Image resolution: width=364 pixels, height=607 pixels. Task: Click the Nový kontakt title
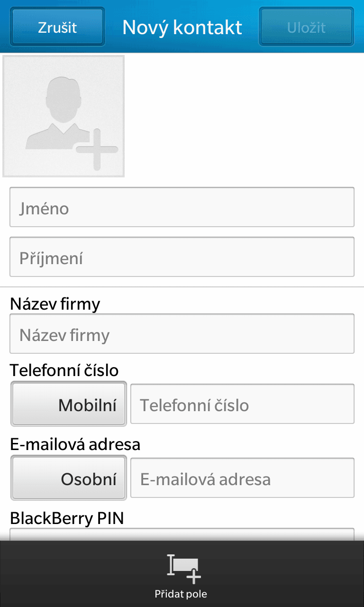182,27
